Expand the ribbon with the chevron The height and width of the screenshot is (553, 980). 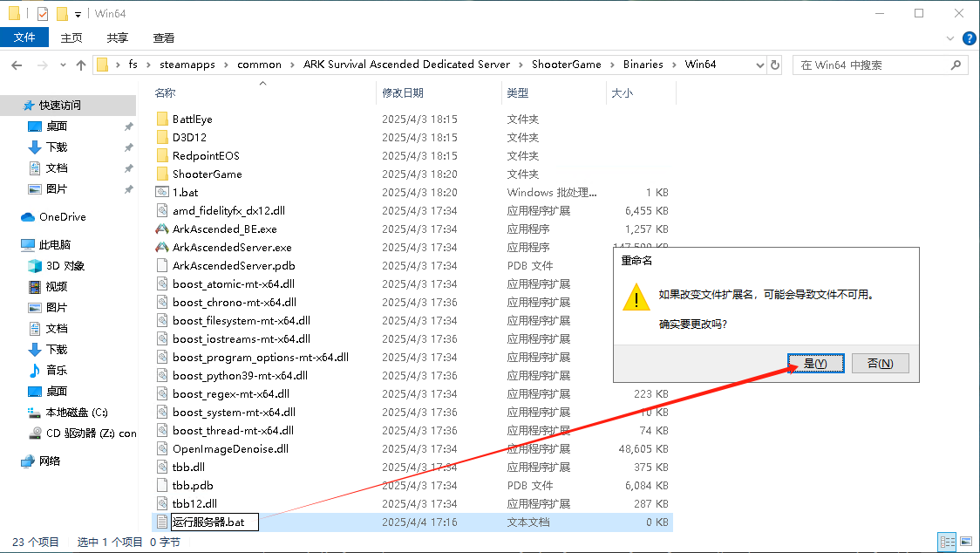point(950,38)
